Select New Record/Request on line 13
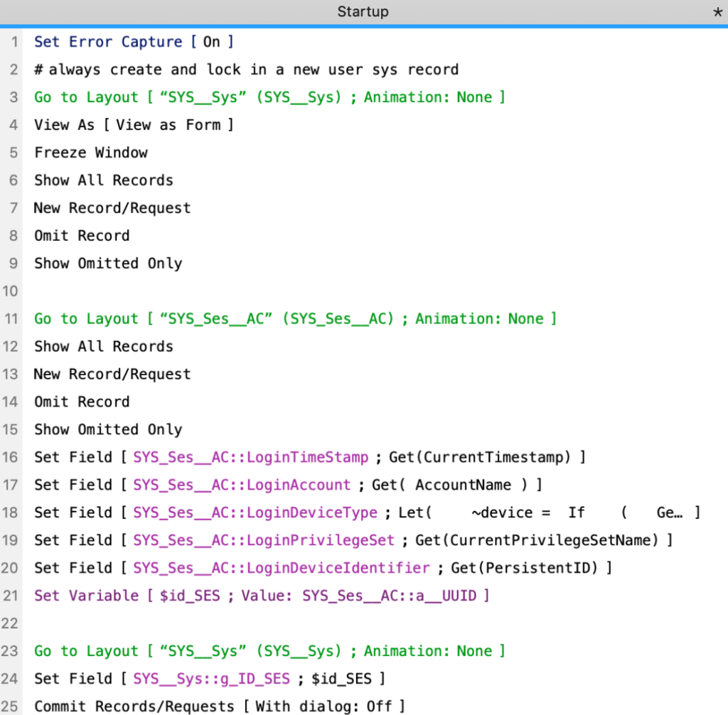The image size is (728, 715). 112,375
